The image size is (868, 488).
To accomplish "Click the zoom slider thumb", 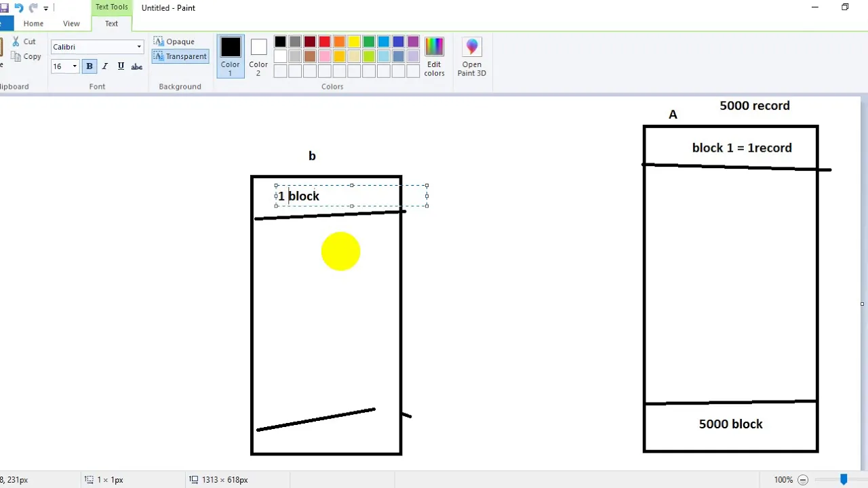I will point(844,479).
